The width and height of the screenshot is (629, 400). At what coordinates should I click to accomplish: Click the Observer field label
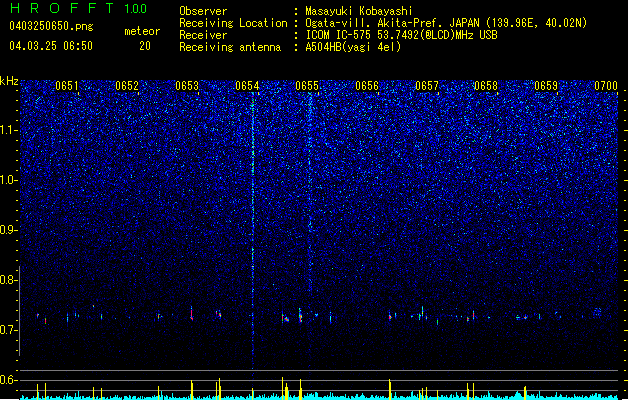[x=203, y=11]
